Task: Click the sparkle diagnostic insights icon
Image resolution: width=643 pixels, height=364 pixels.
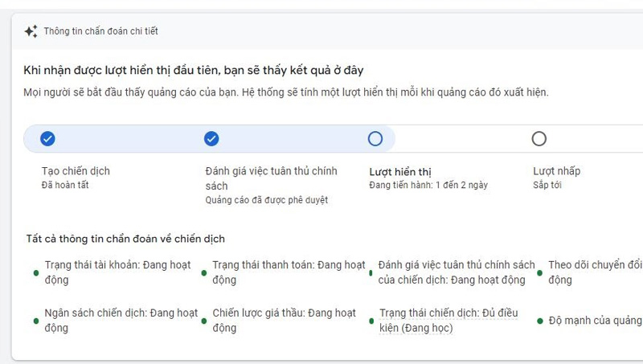Action: click(31, 31)
